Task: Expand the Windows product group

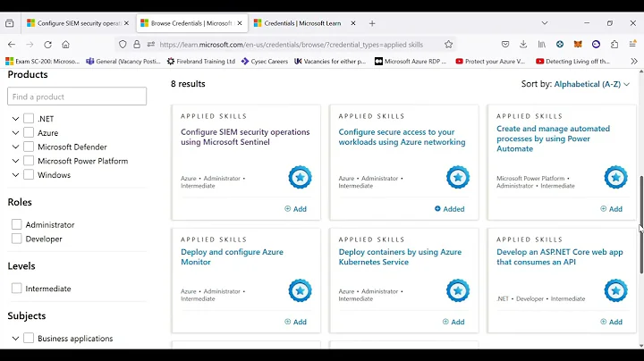Action: click(15, 175)
